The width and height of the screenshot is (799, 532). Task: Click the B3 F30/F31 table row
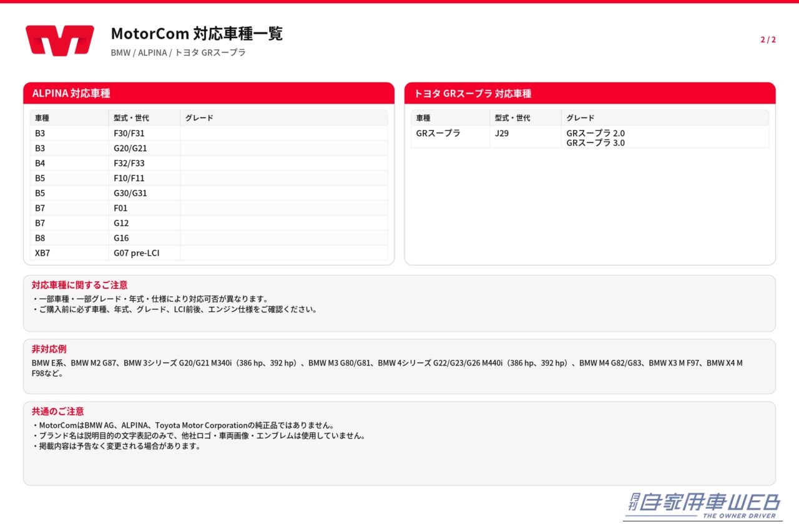[209, 133]
